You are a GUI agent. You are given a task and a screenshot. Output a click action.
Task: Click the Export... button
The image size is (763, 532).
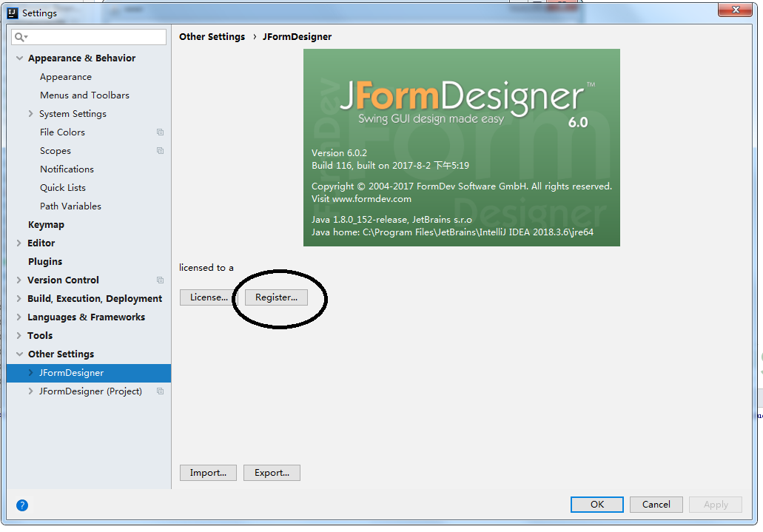[x=272, y=473]
